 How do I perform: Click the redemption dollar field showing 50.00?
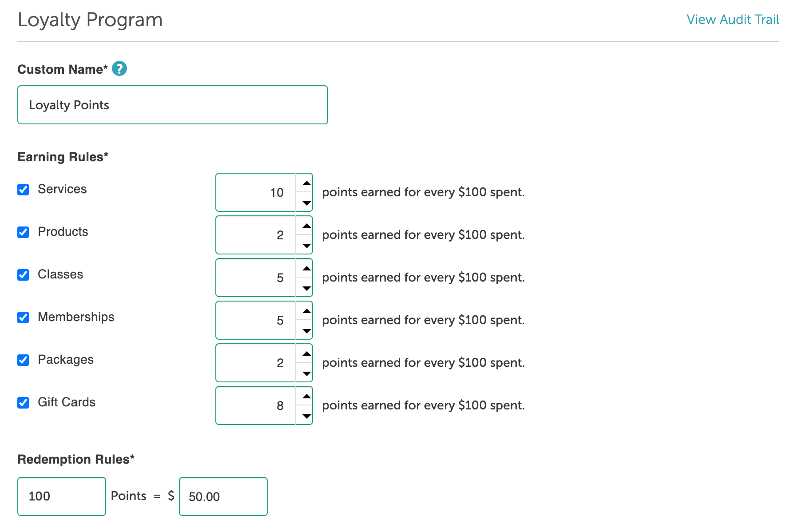coord(223,496)
